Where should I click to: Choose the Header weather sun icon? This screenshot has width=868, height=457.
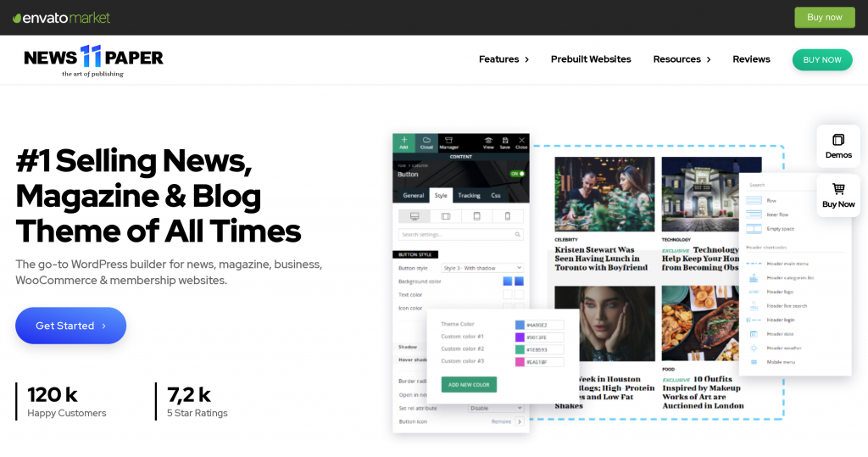point(754,348)
